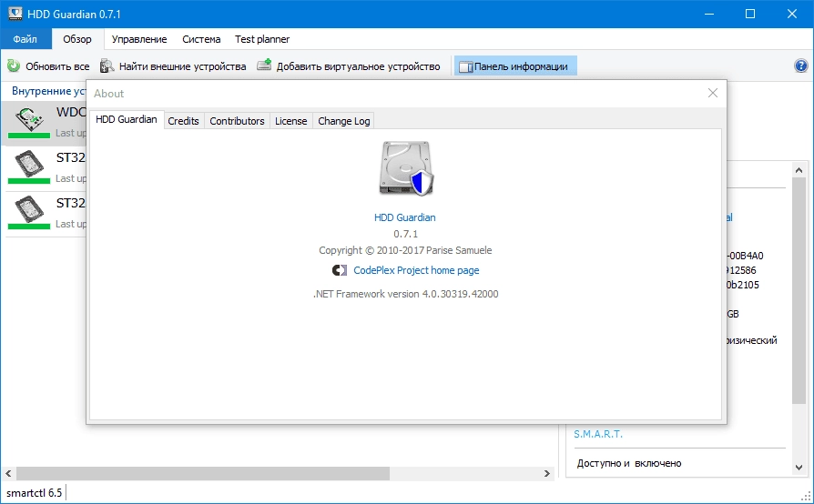Click the green health bar under WDC drive

coord(29,136)
